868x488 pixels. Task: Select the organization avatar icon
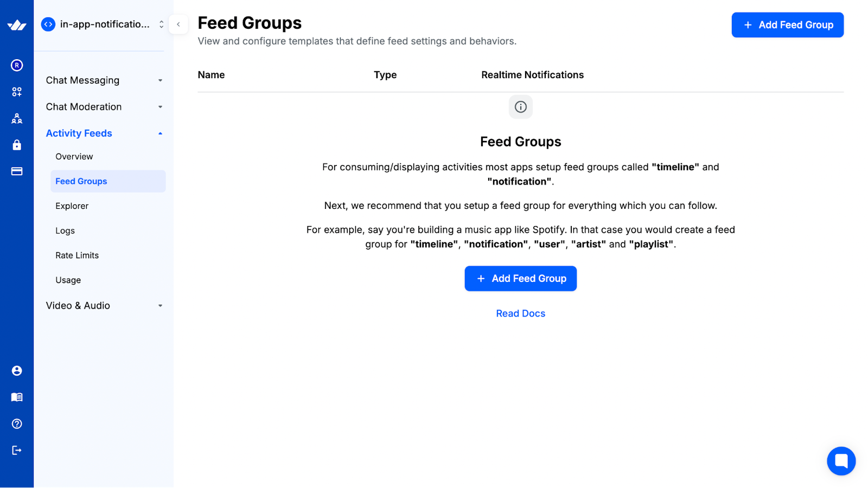point(17,65)
